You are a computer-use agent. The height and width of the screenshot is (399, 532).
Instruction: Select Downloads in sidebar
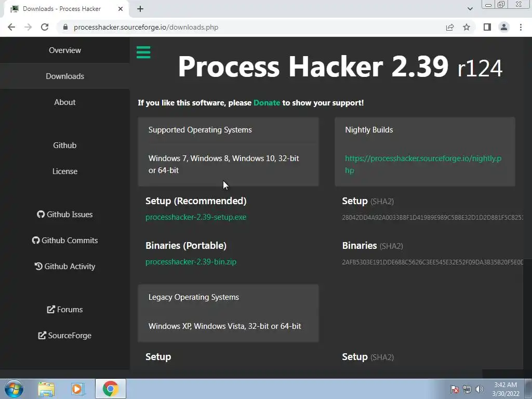tap(65, 76)
